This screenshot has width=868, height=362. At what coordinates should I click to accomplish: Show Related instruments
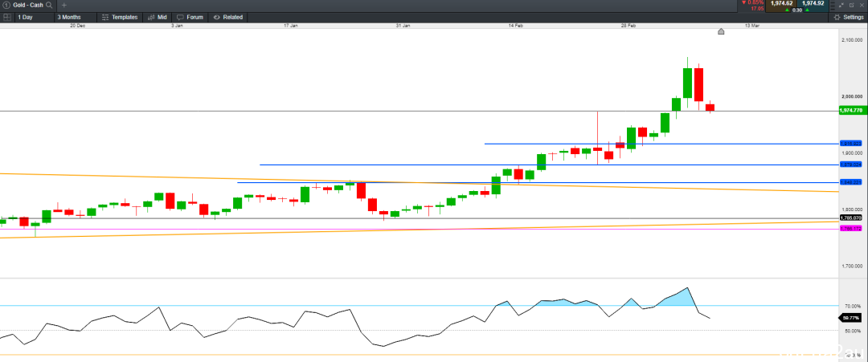tap(228, 17)
